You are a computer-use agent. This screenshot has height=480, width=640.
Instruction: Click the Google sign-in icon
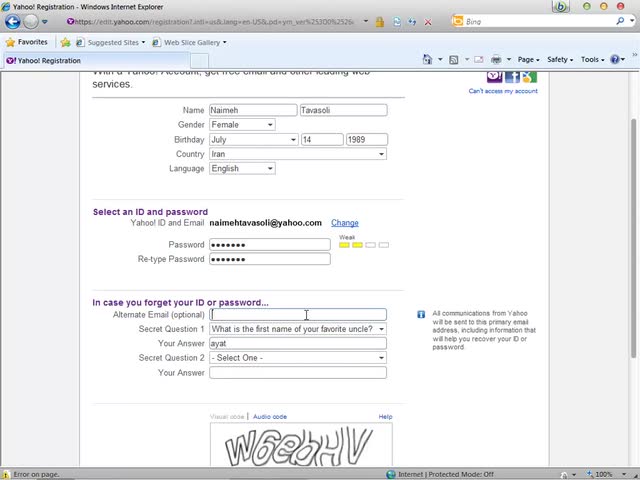(x=529, y=76)
